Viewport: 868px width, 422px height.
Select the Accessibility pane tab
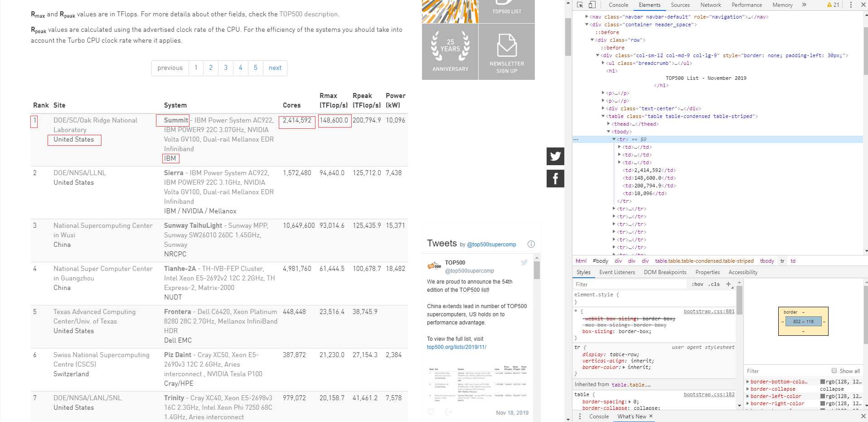743,272
